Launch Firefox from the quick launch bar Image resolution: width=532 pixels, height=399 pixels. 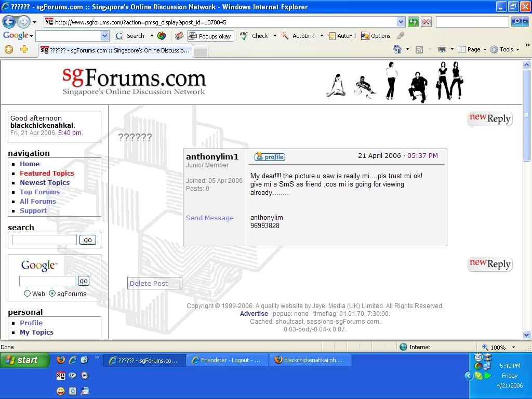(61, 360)
